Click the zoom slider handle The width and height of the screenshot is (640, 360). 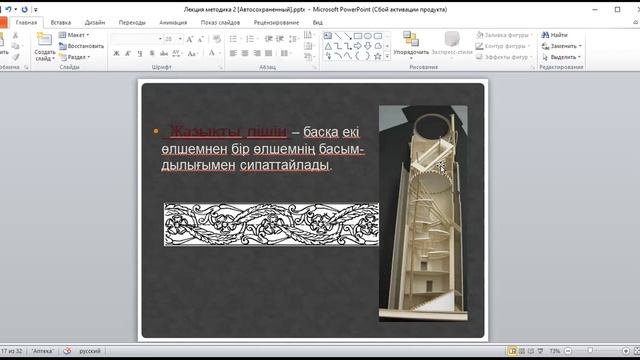[590, 351]
